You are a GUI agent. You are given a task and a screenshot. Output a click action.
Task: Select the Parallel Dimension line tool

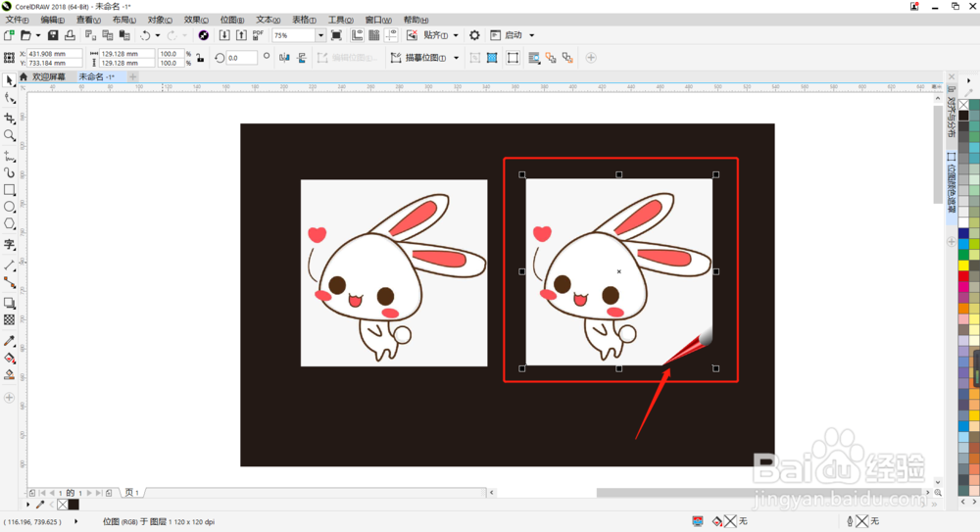10,266
